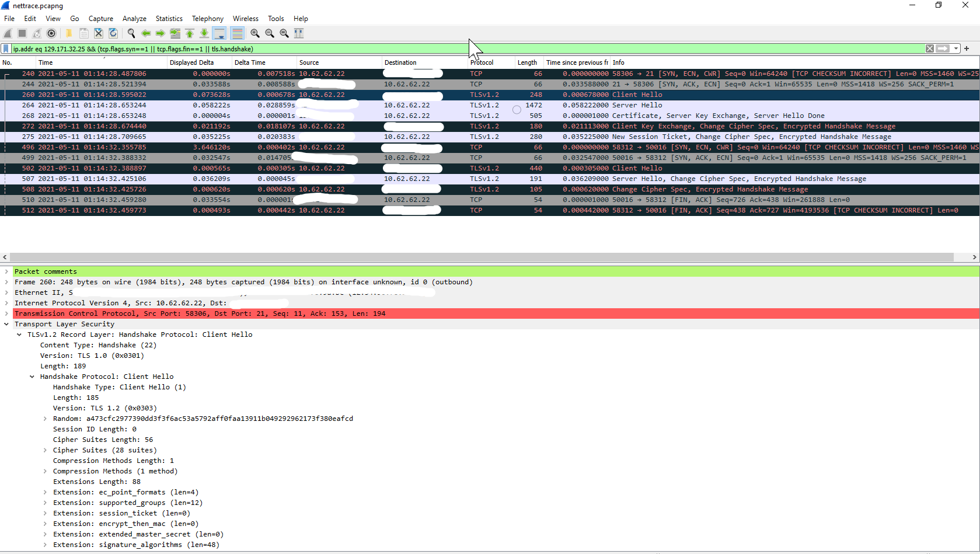Screen dimensions: 980x554
Task: Restart the current capture
Action: tap(37, 33)
